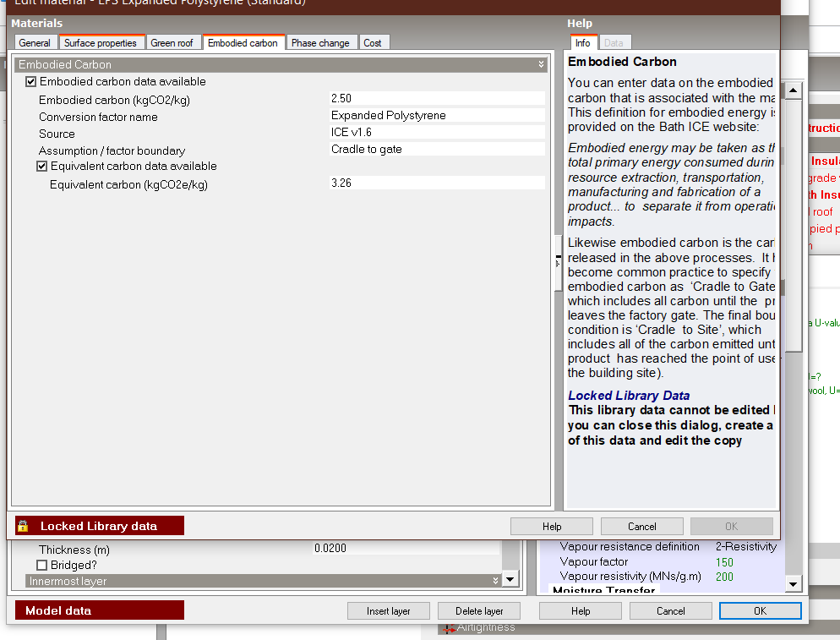
Task: Cancel the Edit material dialog
Action: 641,527
